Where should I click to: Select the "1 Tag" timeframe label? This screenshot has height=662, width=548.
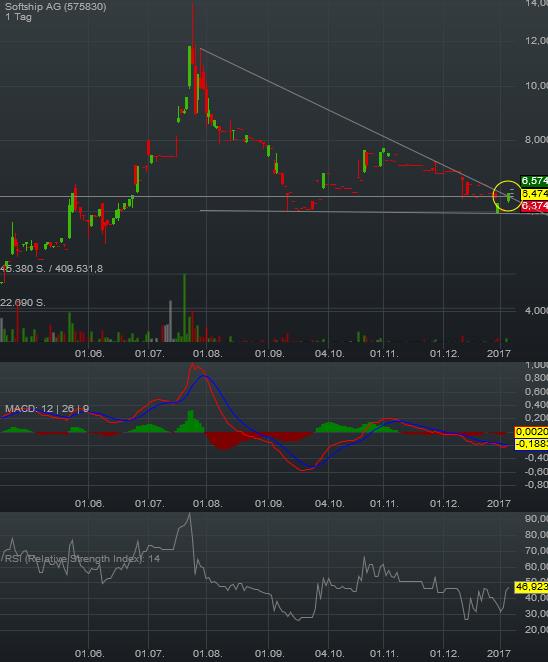(x=19, y=17)
